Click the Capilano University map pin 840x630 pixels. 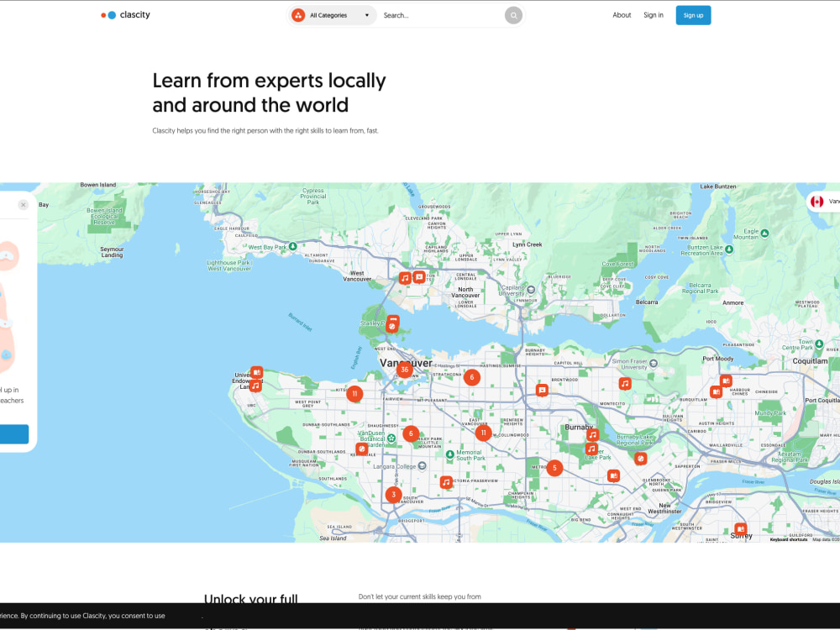[531, 290]
